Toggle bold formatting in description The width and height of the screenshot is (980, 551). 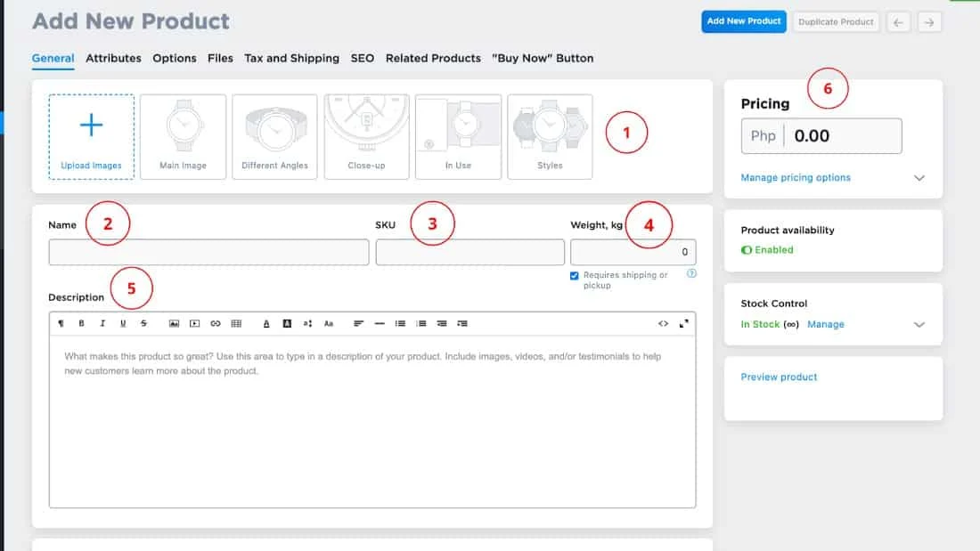click(81, 324)
